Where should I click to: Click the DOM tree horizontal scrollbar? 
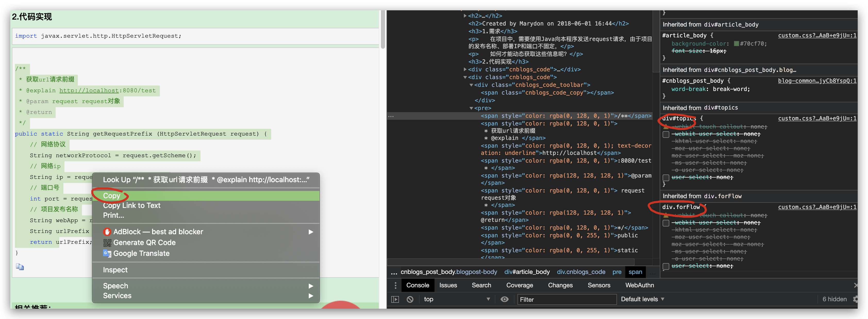pyautogui.click(x=511, y=262)
